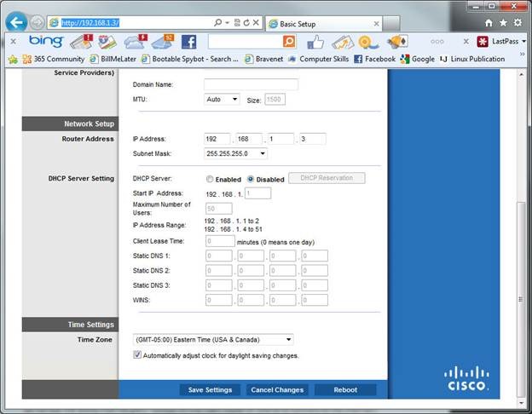Open Favorites star icon
The height and width of the screenshot is (414, 532).
pyautogui.click(x=503, y=23)
